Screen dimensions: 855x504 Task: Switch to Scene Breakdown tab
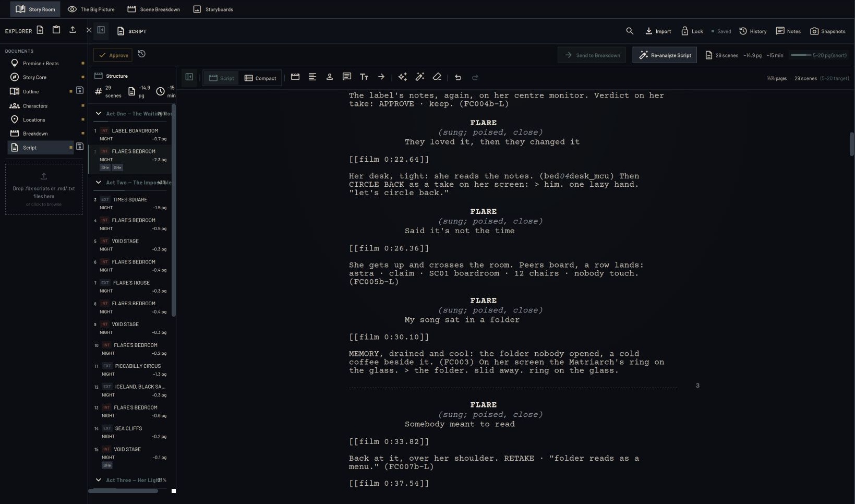154,9
